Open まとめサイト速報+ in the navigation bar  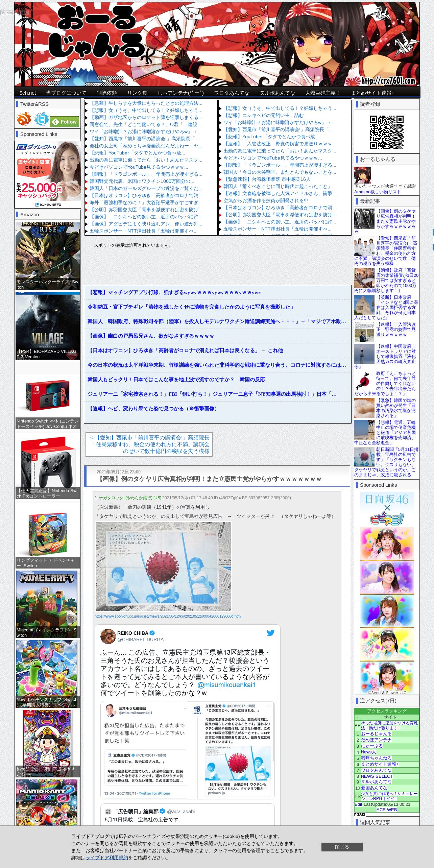372,93
